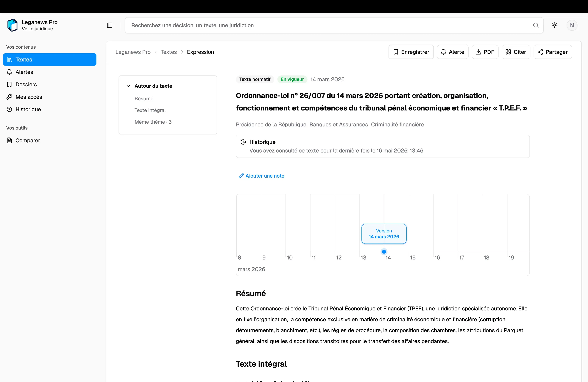Open the Comparer tool
Image resolution: width=588 pixels, height=382 pixels.
click(x=50, y=140)
